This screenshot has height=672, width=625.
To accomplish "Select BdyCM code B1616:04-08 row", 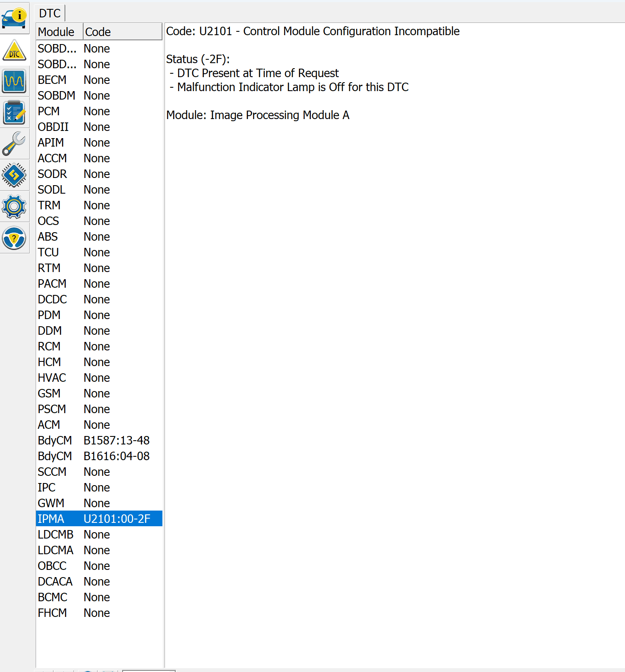I will tap(99, 456).
